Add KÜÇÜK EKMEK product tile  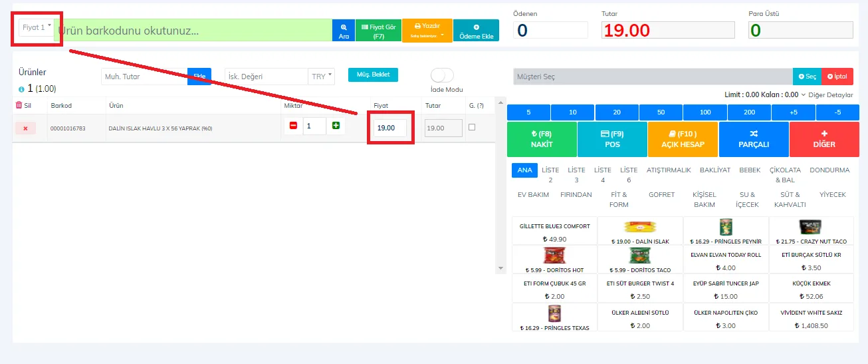pyautogui.click(x=812, y=289)
